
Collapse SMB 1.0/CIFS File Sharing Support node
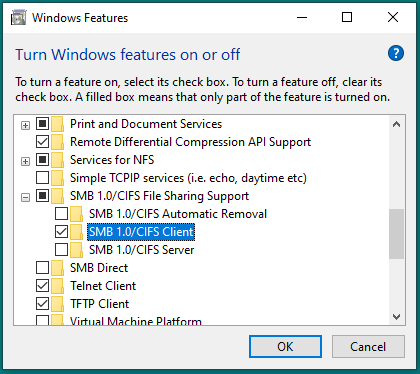pos(25,198)
